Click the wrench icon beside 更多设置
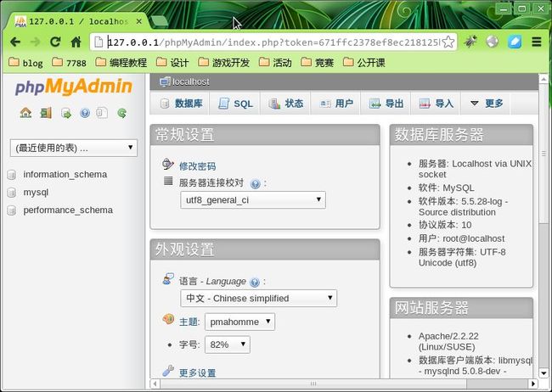 [168, 371]
